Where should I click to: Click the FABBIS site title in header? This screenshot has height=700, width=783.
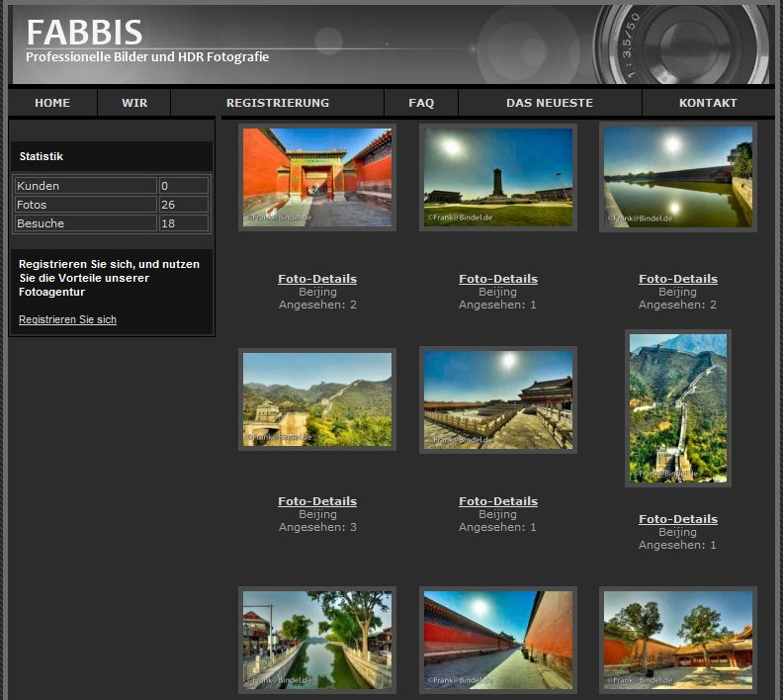click(x=84, y=33)
